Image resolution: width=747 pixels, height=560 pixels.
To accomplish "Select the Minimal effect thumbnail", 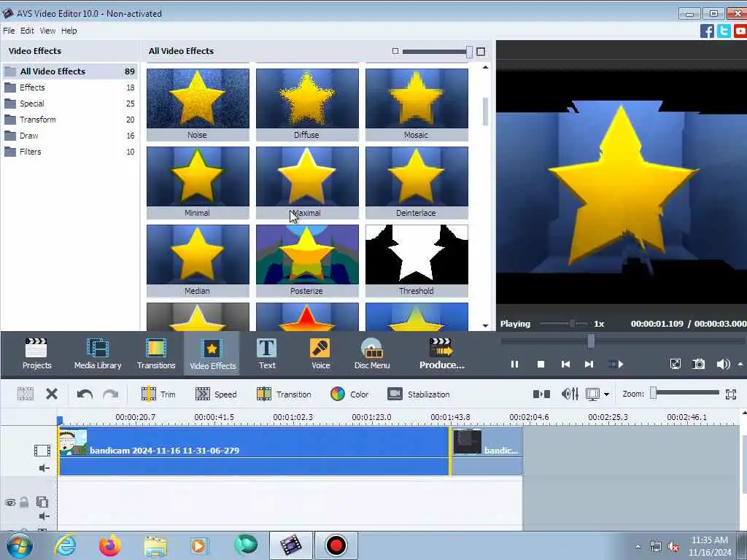I will 198,182.
